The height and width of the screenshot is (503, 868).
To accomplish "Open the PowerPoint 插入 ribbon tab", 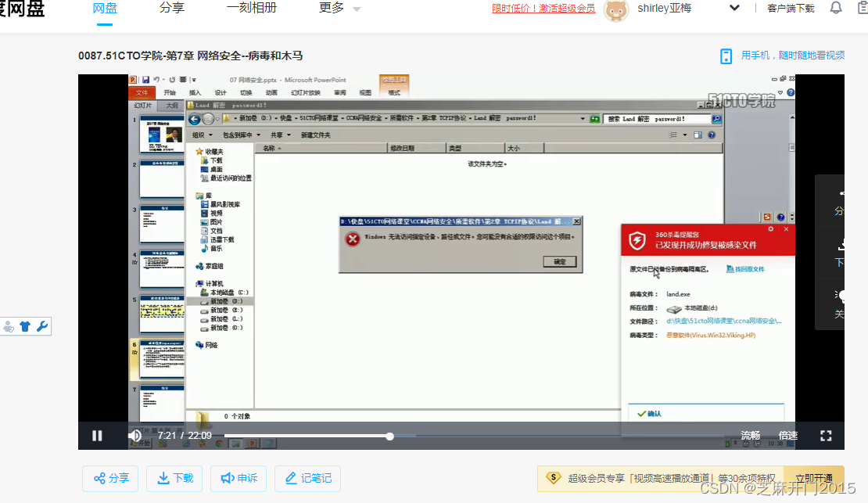I will (x=195, y=92).
